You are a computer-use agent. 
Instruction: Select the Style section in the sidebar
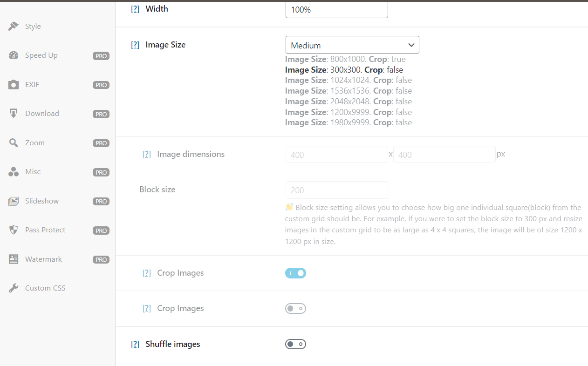pos(14,26)
